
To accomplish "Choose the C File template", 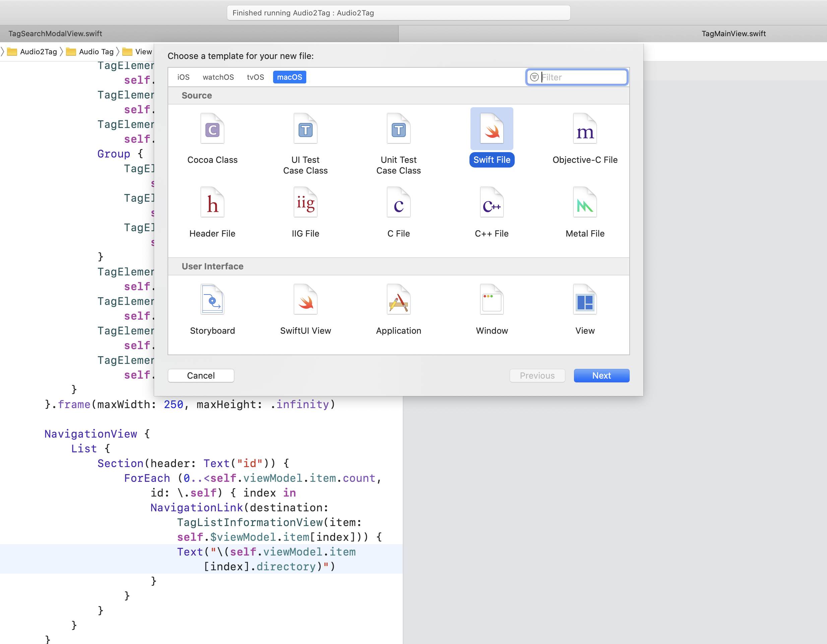I will [398, 202].
